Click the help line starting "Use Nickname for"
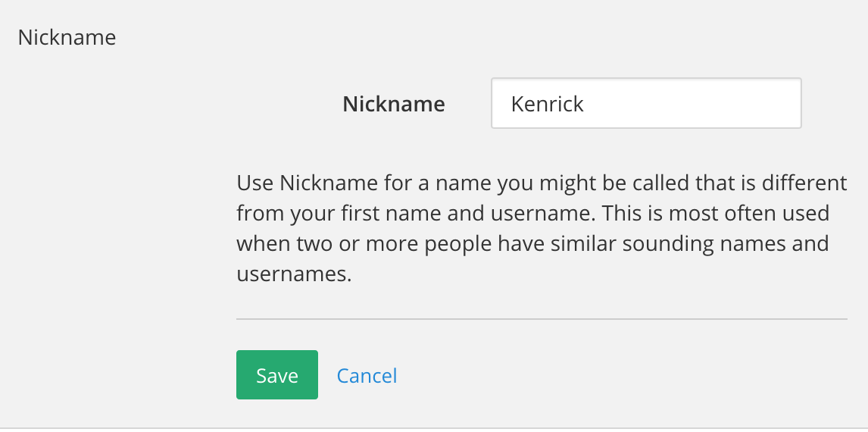The width and height of the screenshot is (868, 432). click(541, 183)
